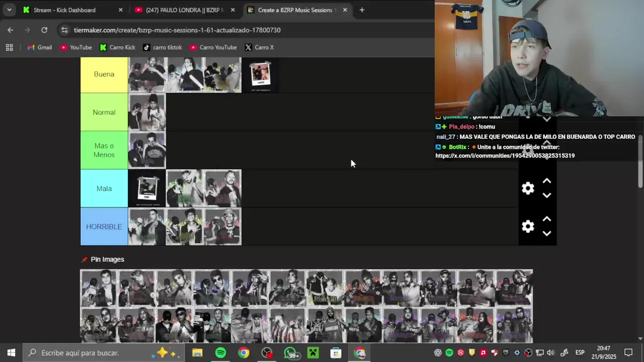Select the only image in Normal tier

tap(147, 112)
